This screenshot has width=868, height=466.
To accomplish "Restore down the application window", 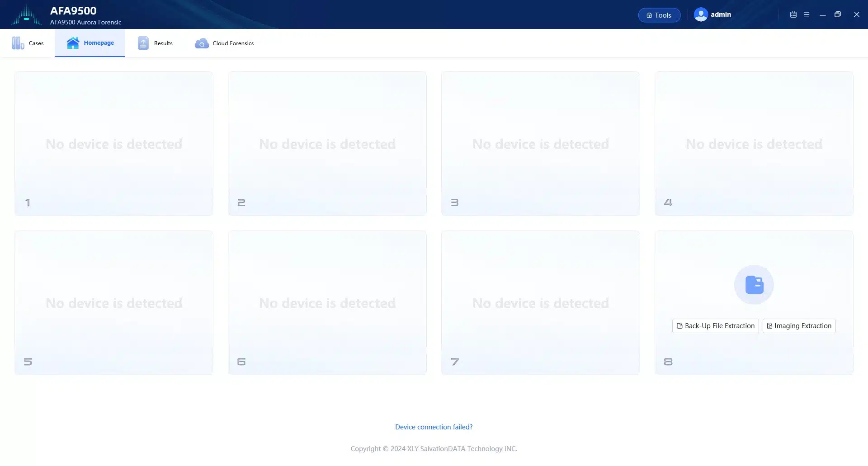I will coord(838,15).
